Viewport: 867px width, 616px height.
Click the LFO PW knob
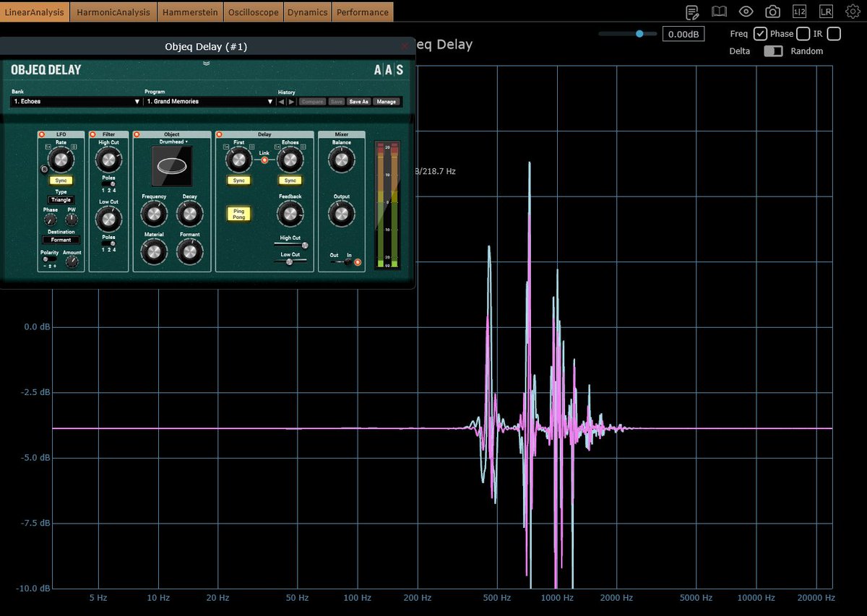[x=72, y=220]
